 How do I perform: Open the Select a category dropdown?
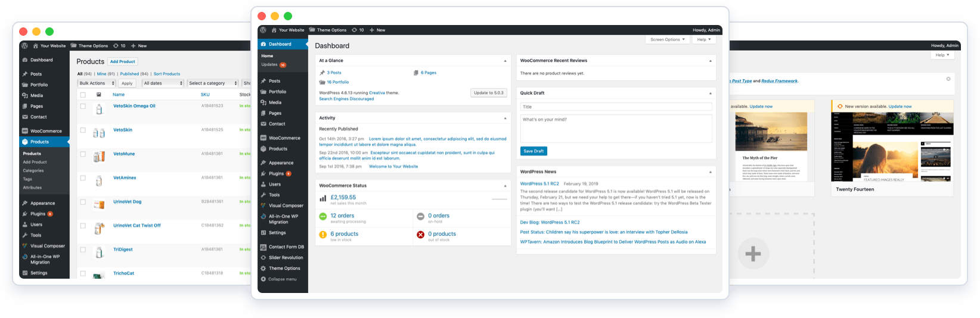tap(212, 83)
